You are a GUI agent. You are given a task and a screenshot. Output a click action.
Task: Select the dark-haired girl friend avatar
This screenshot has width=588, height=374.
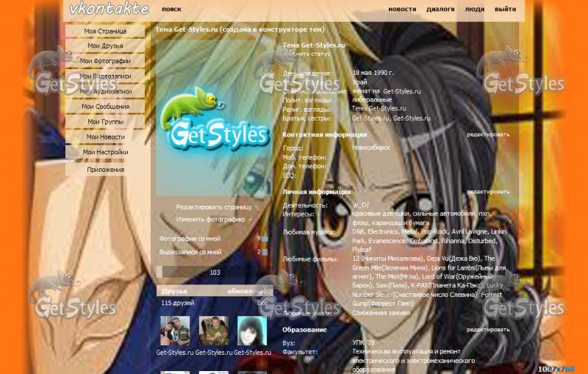click(251, 331)
